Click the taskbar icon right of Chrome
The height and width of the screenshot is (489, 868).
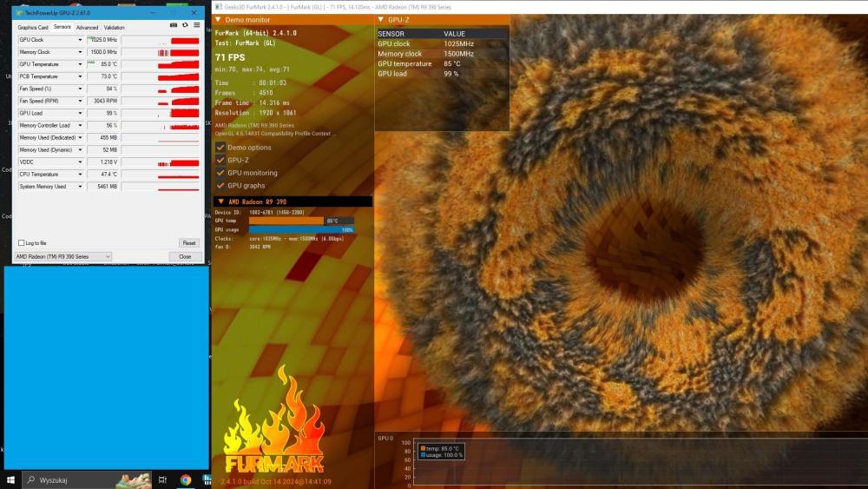pyautogui.click(x=207, y=479)
